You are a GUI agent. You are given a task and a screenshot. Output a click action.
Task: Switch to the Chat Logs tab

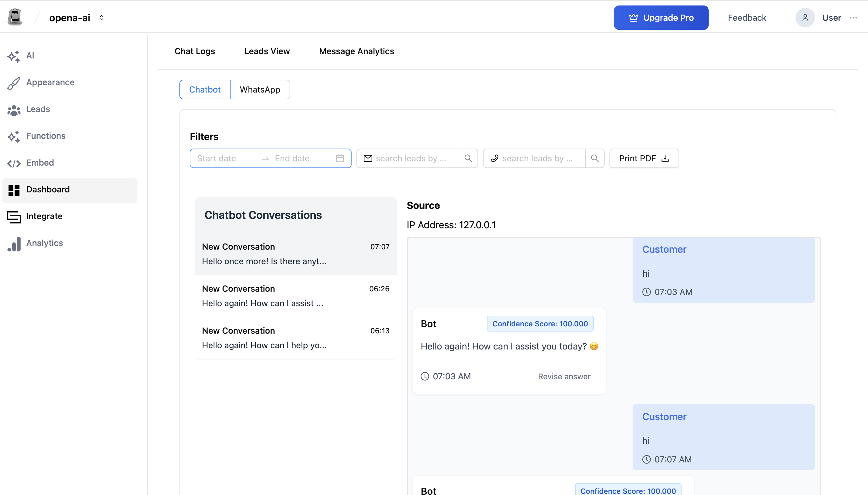(x=195, y=51)
